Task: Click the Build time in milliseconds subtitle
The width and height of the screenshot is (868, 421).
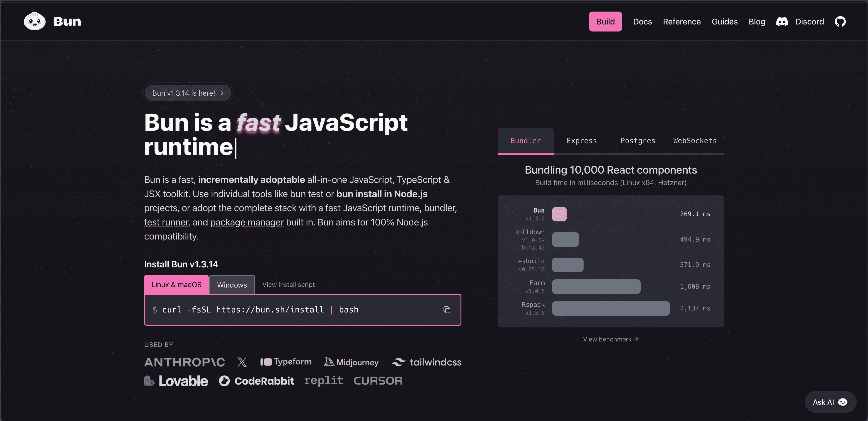Action: tap(611, 183)
